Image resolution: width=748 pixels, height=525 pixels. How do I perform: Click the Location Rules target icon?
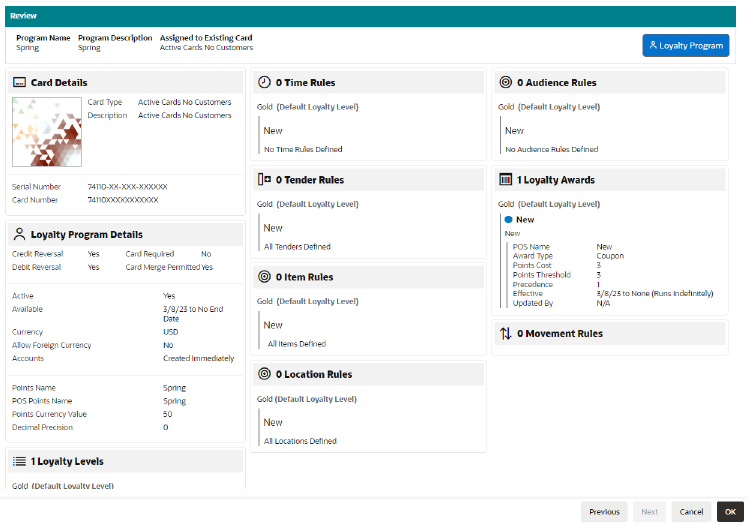pyautogui.click(x=264, y=374)
